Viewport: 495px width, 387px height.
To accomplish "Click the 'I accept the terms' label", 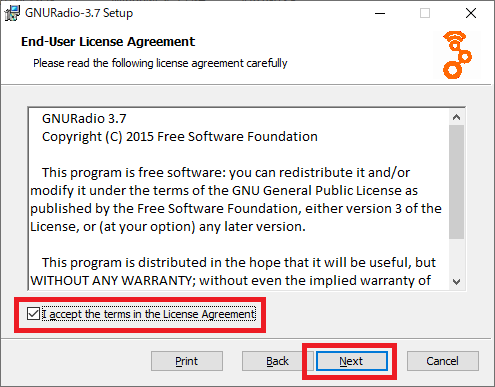I will point(149,314).
